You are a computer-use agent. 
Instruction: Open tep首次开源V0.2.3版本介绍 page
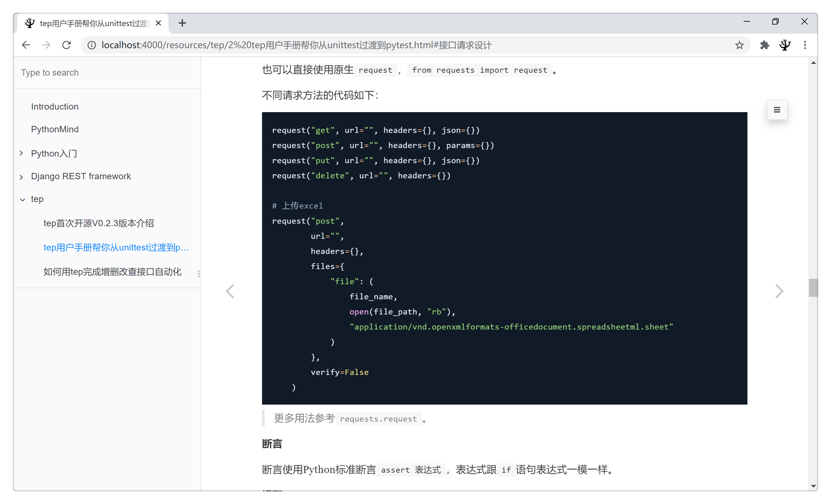[98, 223]
